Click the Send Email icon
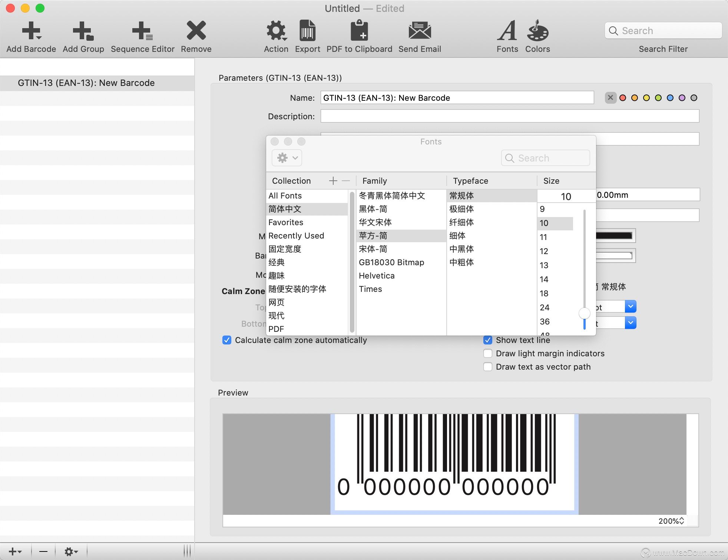The image size is (728, 560). pos(420,31)
